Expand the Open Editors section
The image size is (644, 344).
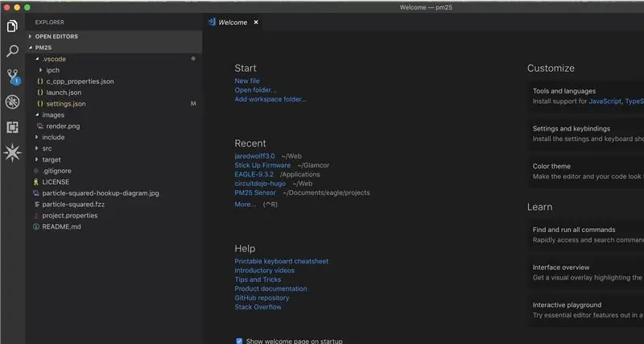click(x=114, y=36)
